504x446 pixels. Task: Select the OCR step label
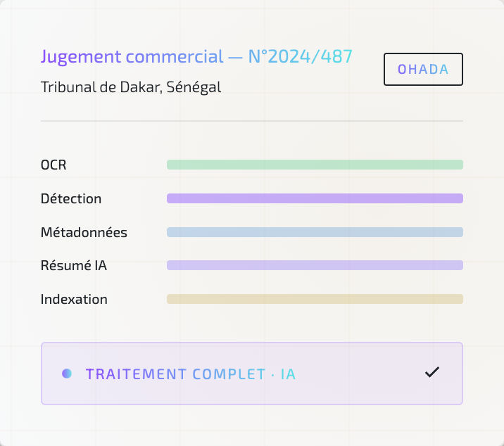click(x=53, y=165)
